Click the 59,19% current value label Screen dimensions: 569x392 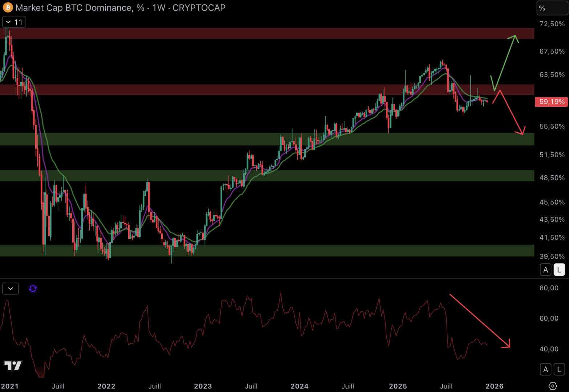click(x=551, y=102)
